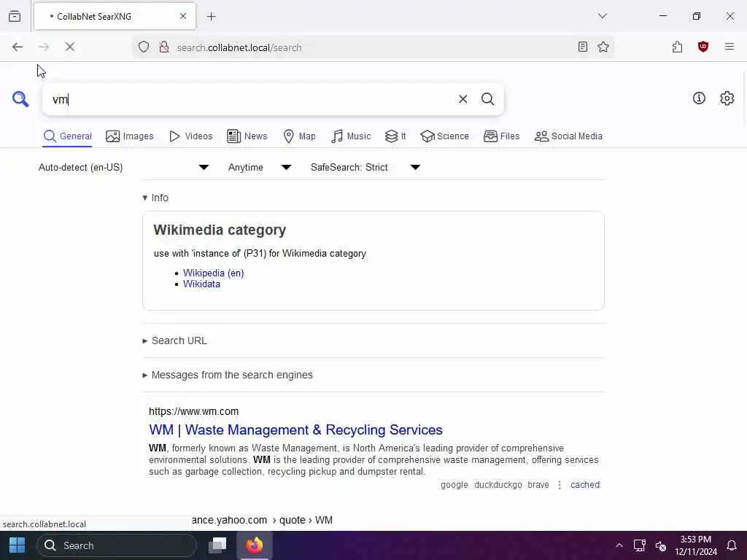
Task: Switch to the Social Media category
Action: [x=568, y=136]
